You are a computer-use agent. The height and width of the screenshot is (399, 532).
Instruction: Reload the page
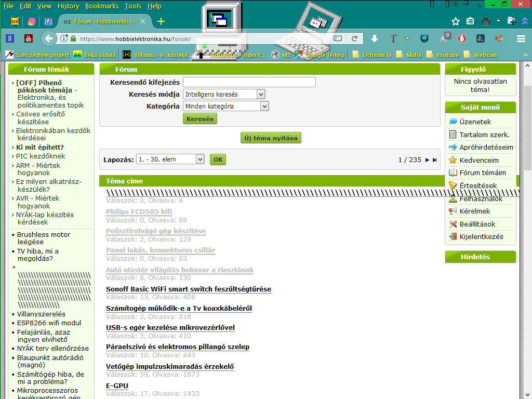[x=354, y=38]
